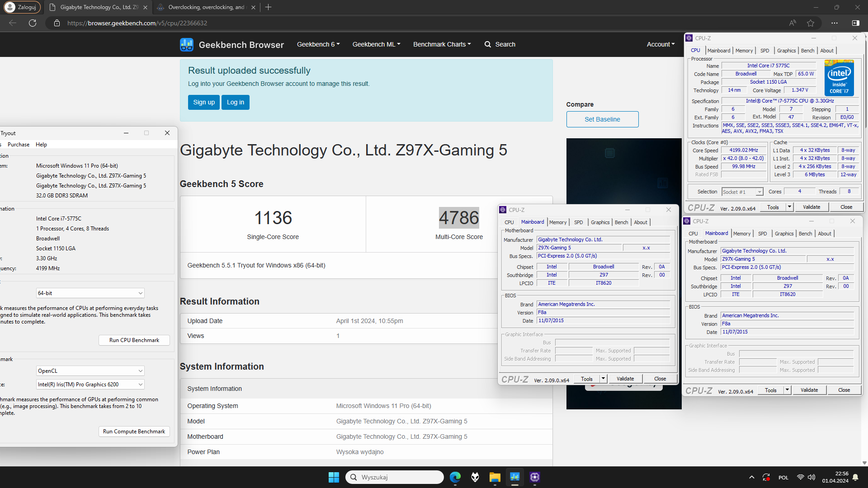Image resolution: width=868 pixels, height=488 pixels.
Task: Select the Gigabyte Technology browser tab
Action: [99, 7]
